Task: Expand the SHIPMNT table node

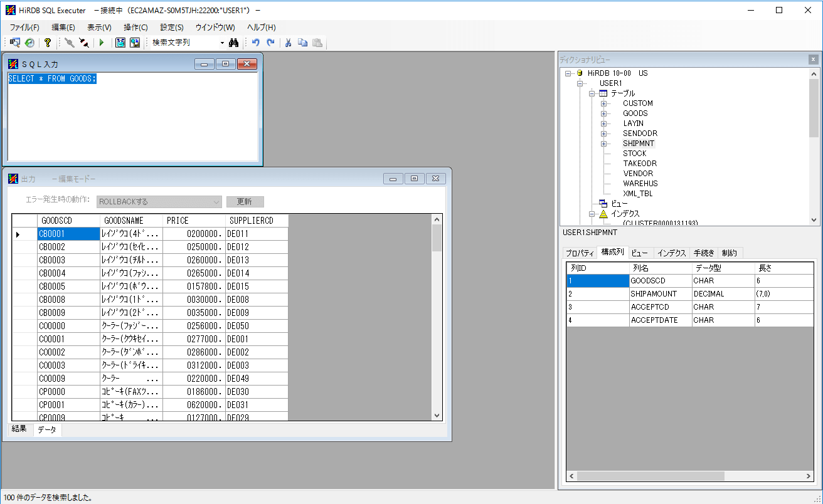Action: coord(604,143)
